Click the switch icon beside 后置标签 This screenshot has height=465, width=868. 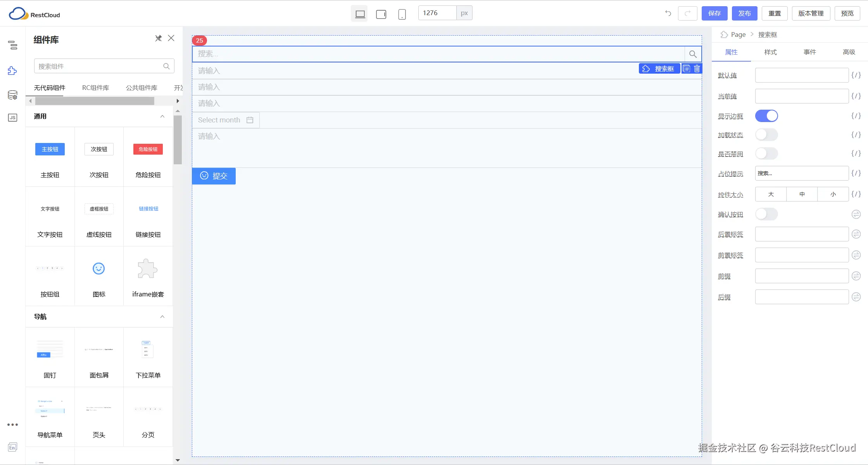856,234
